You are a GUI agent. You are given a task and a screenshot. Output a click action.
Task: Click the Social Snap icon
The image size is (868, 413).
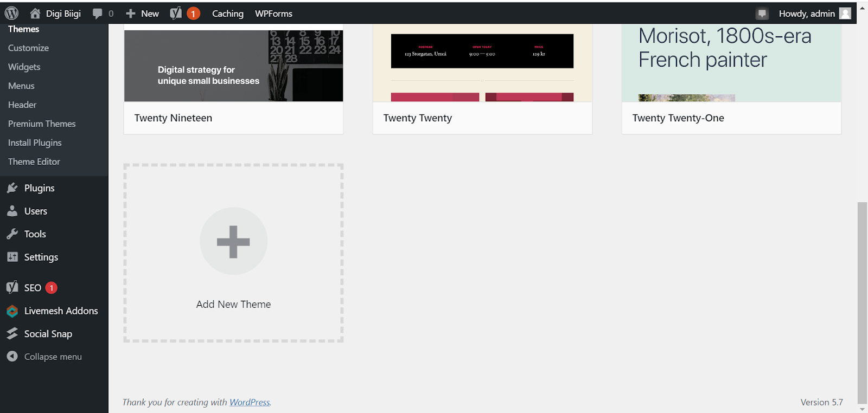pos(12,334)
